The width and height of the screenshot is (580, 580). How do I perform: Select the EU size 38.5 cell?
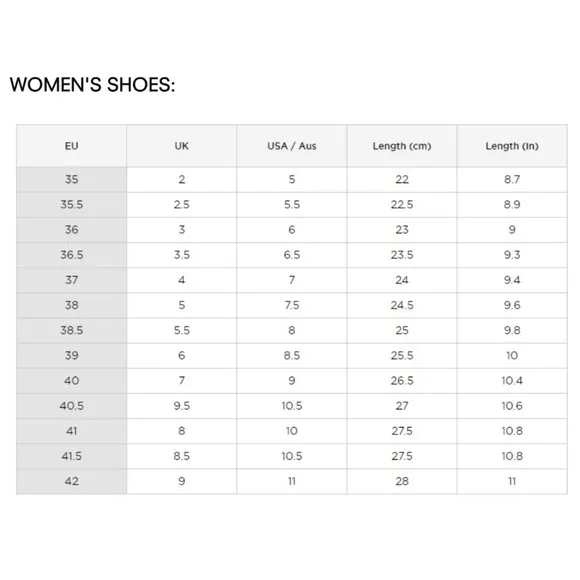tap(71, 330)
